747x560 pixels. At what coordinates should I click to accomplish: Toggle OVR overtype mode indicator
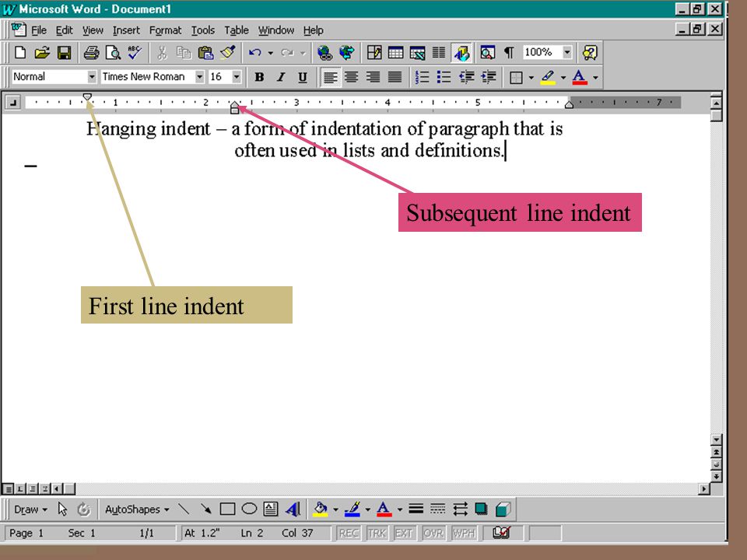tap(433, 533)
